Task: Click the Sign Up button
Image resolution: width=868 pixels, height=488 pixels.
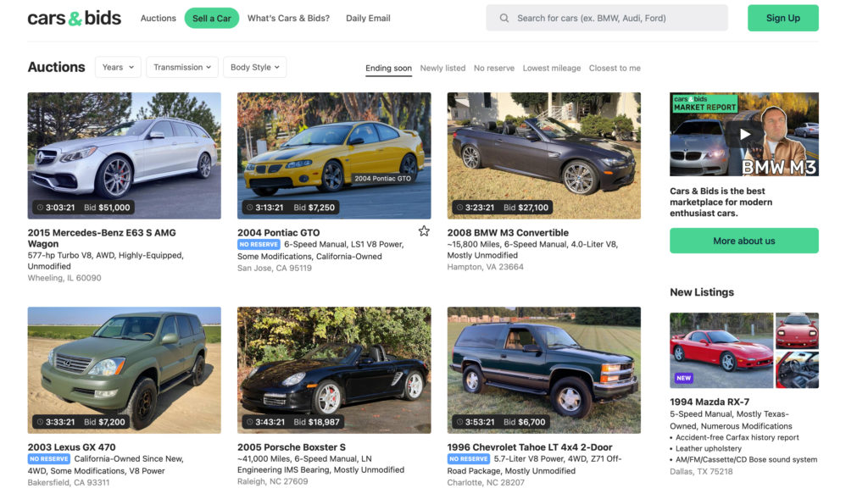Action: 782,17
